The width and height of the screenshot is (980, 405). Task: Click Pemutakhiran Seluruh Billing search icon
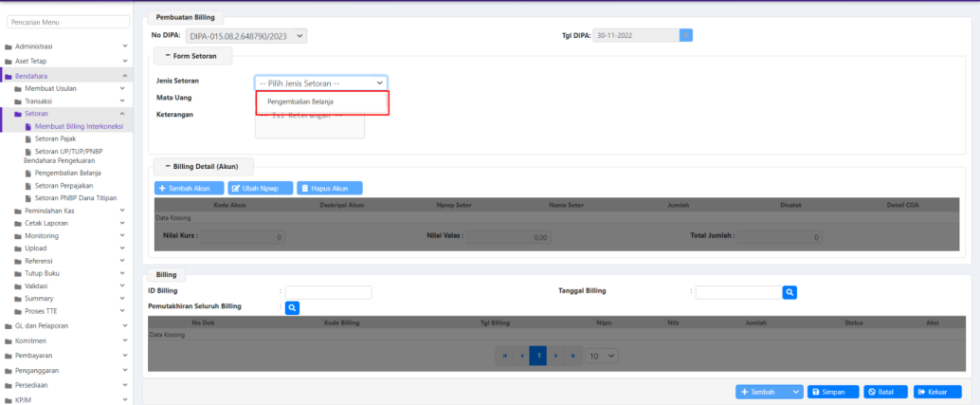[293, 307]
